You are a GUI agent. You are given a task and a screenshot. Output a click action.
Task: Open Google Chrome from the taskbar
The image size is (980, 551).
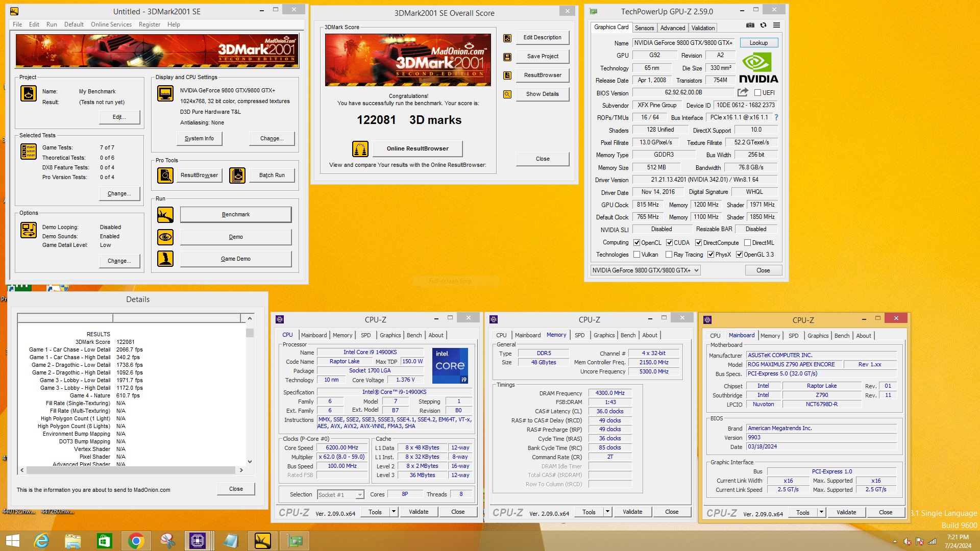pos(136,541)
